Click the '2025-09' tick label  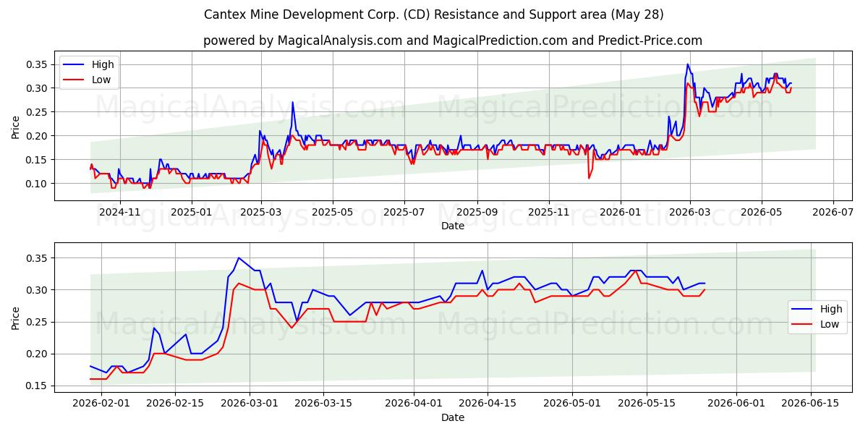pos(477,212)
